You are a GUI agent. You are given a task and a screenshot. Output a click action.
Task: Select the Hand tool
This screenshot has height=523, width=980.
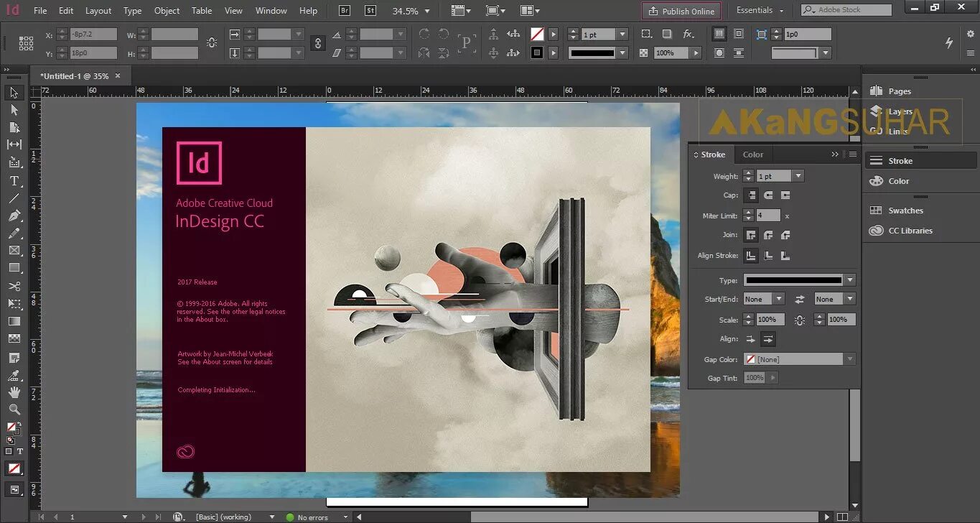pyautogui.click(x=14, y=392)
